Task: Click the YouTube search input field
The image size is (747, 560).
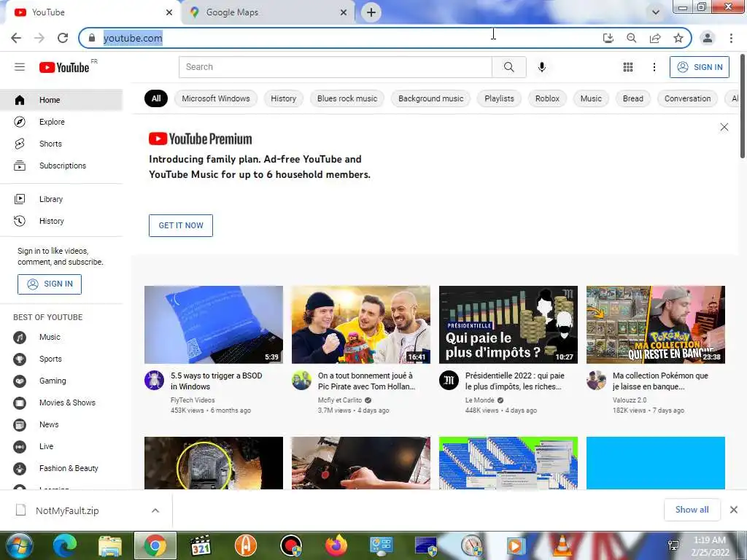Action: (336, 67)
